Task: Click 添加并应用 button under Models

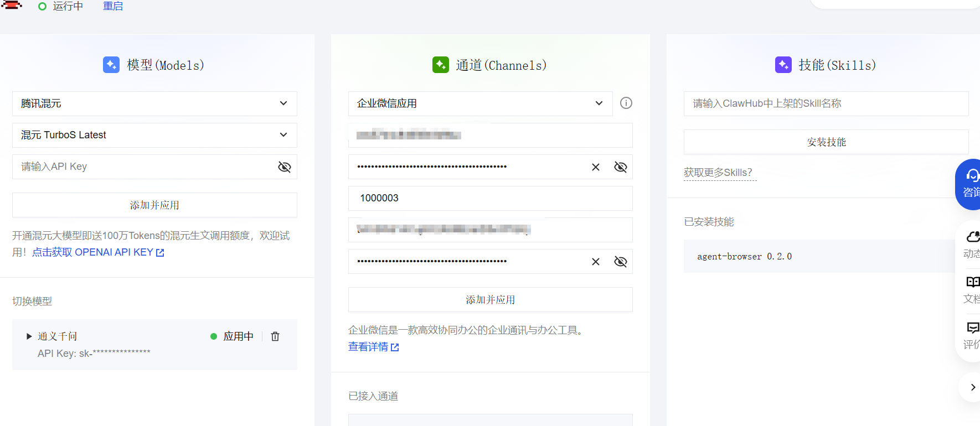Action: coord(154,205)
